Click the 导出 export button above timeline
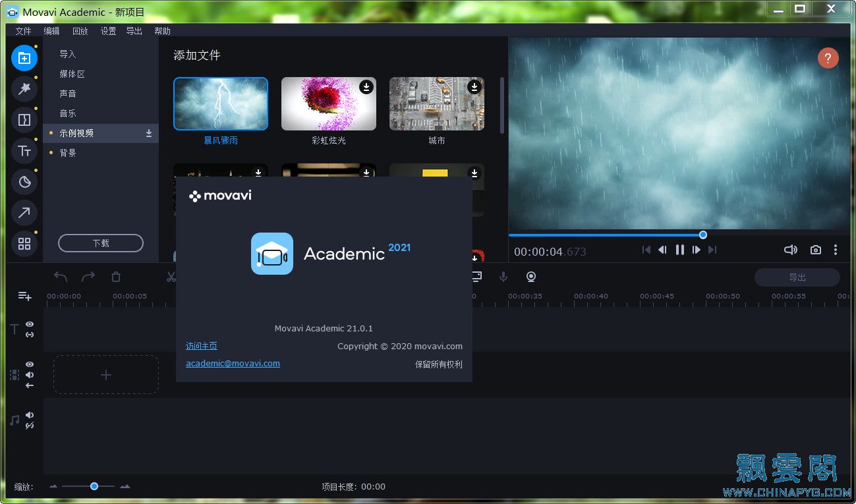The height and width of the screenshot is (504, 856). coord(797,277)
